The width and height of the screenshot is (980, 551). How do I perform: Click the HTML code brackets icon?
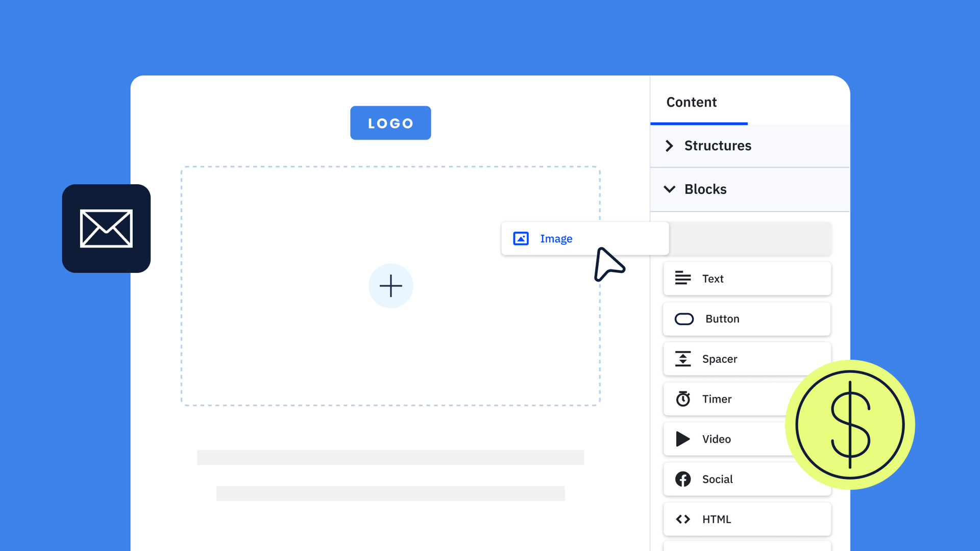[x=682, y=519]
